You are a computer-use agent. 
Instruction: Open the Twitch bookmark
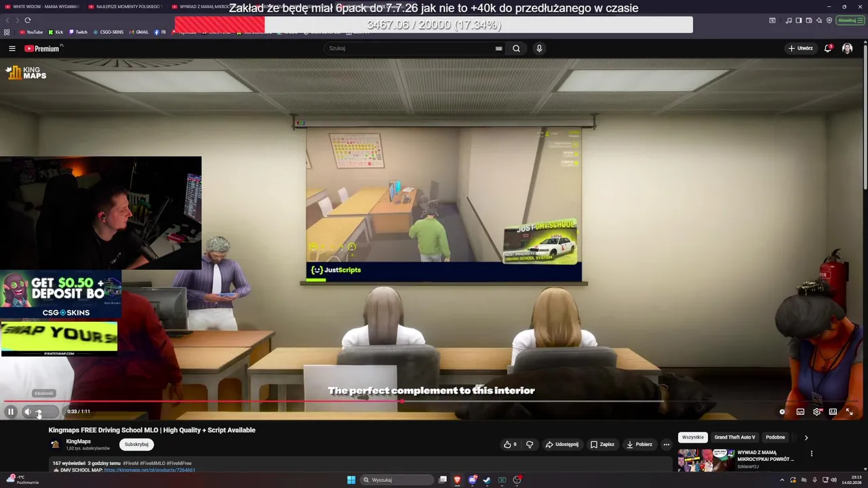coord(78,32)
